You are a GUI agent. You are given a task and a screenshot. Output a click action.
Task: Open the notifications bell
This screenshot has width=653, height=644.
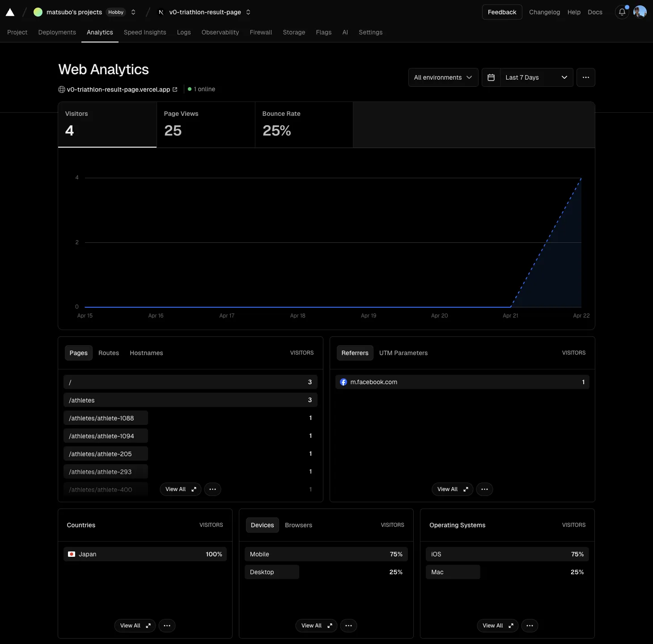click(622, 12)
